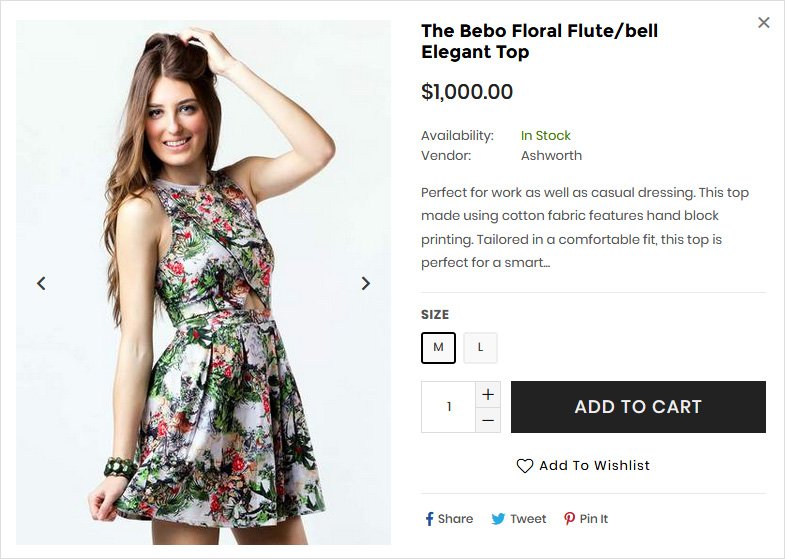Select size M

click(438, 348)
